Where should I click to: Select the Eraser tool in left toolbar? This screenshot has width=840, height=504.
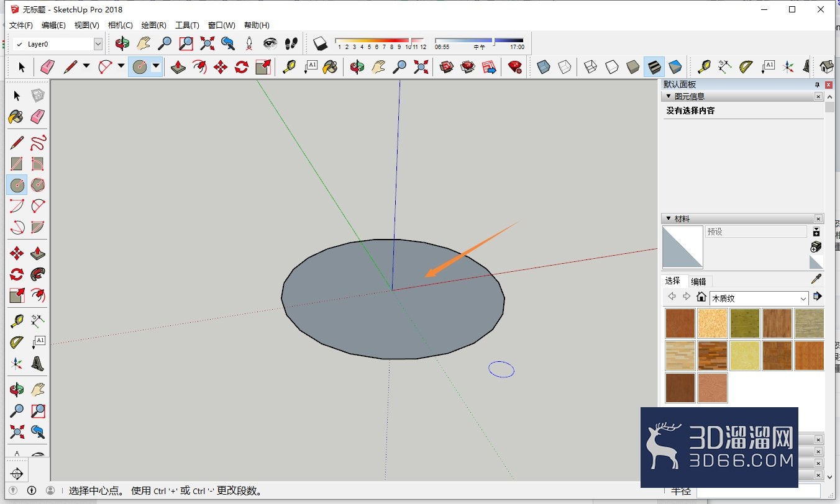point(38,117)
